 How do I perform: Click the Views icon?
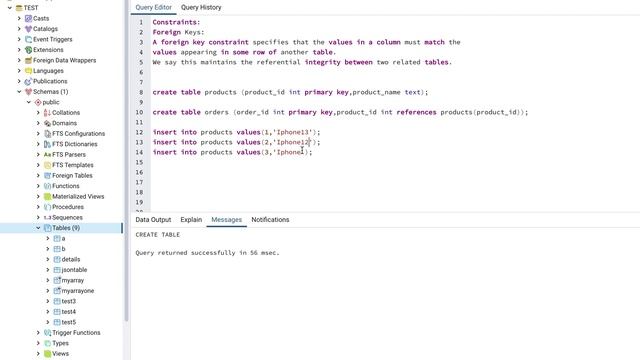[x=47, y=354]
